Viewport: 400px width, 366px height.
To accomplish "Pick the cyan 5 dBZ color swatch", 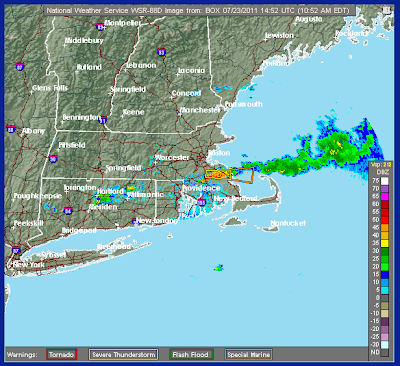I will (385, 290).
